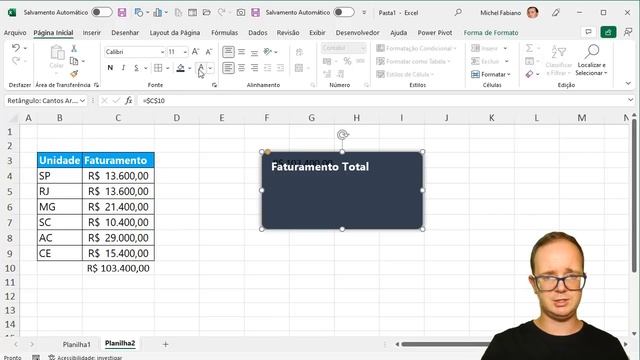Click the open folder icon in quick access toolbar

click(207, 13)
